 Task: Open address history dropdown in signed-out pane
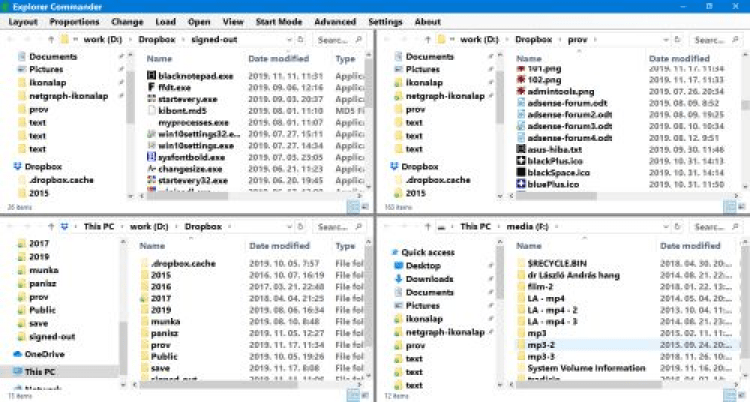(x=289, y=40)
